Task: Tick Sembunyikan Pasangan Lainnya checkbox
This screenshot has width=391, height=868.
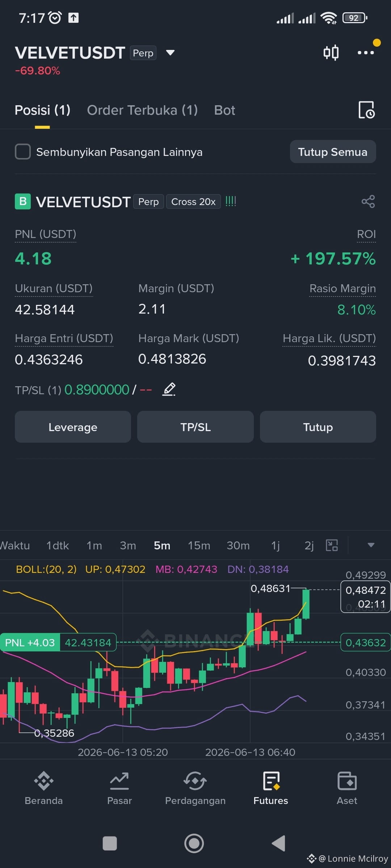Action: 23,152
